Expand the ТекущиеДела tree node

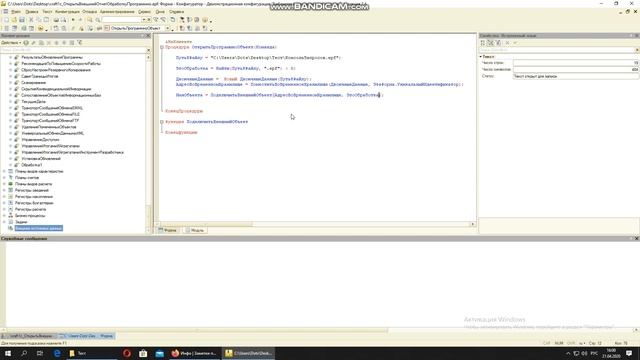11,102
